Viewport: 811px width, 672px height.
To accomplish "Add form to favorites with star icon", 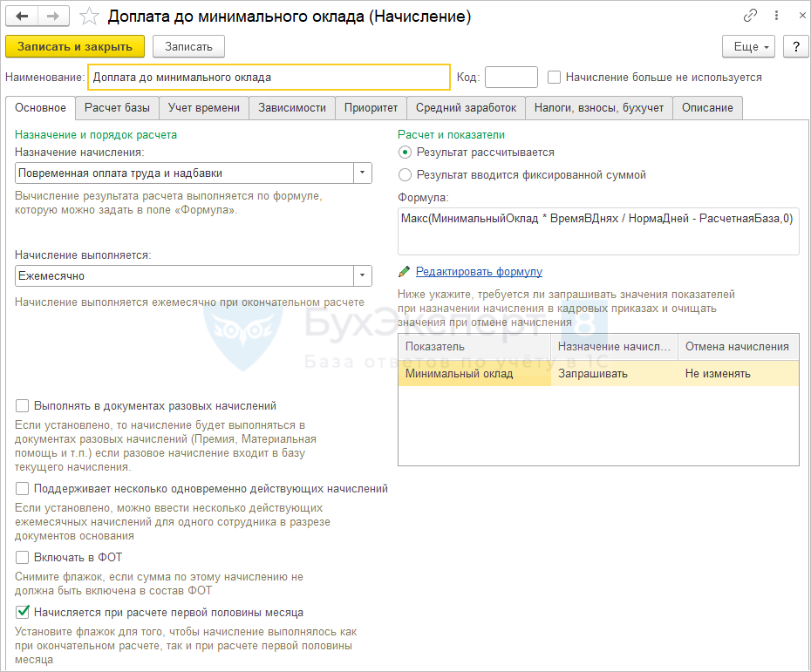I will click(88, 17).
